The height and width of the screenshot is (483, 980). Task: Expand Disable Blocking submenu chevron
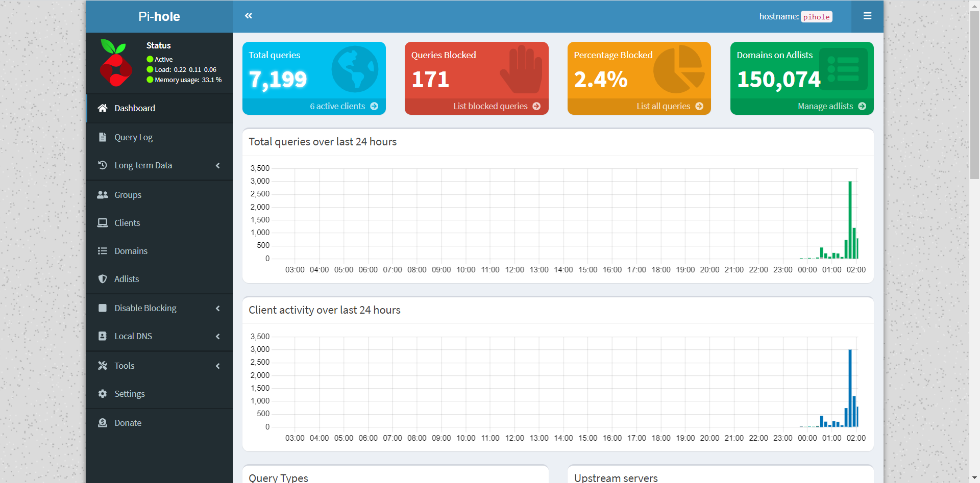[x=218, y=308]
